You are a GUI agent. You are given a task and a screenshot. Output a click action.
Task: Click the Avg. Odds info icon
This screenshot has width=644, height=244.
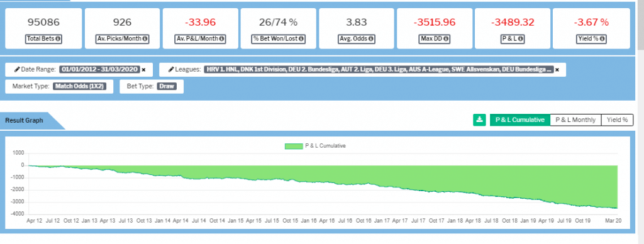[x=371, y=39]
